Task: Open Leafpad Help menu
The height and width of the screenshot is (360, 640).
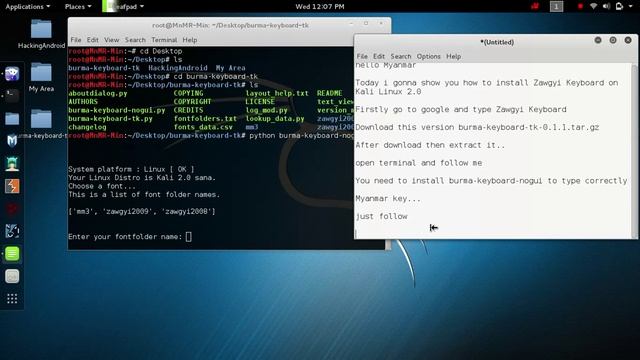Action: [453, 56]
